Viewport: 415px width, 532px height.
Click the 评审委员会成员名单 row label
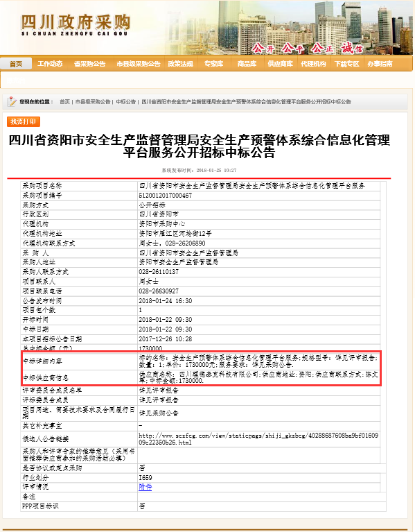pos(52,391)
